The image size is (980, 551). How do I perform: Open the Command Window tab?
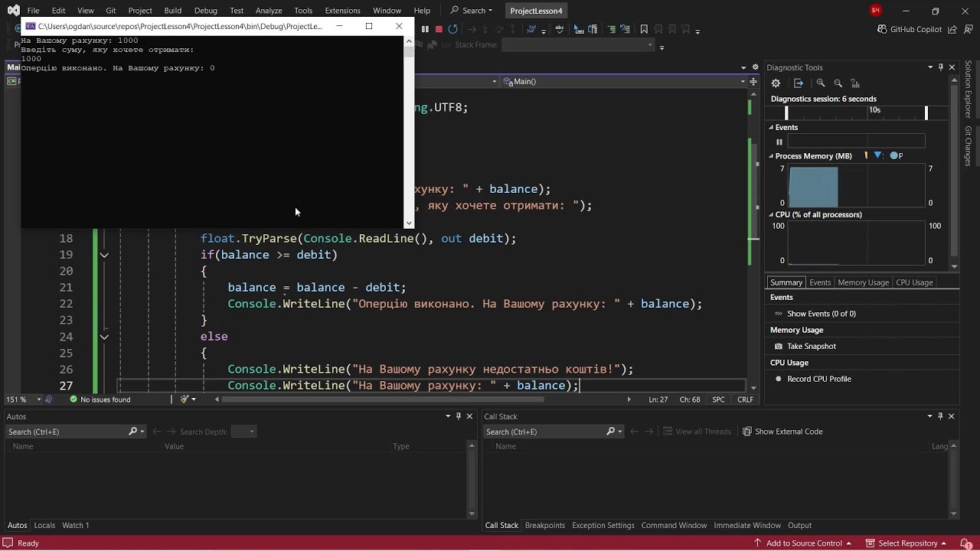(x=674, y=525)
